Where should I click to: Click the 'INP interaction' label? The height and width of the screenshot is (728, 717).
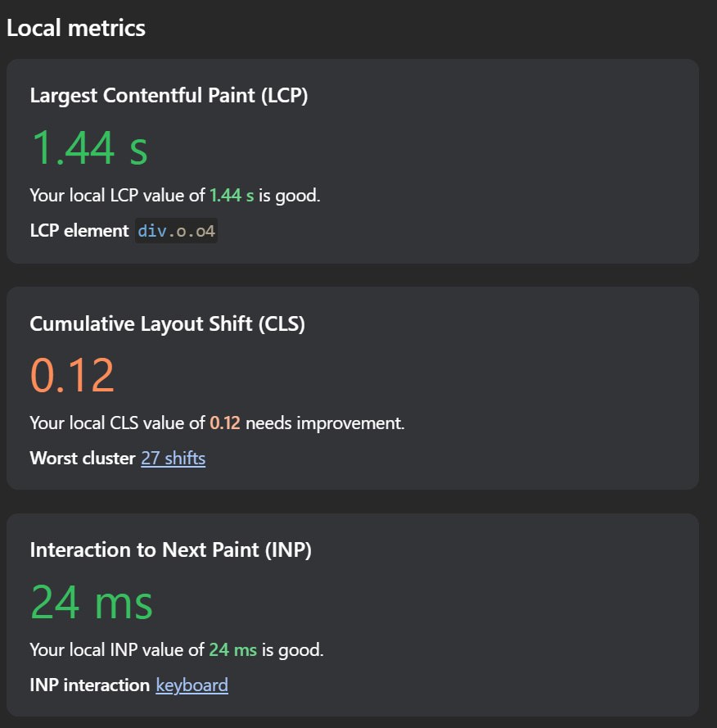[89, 685]
